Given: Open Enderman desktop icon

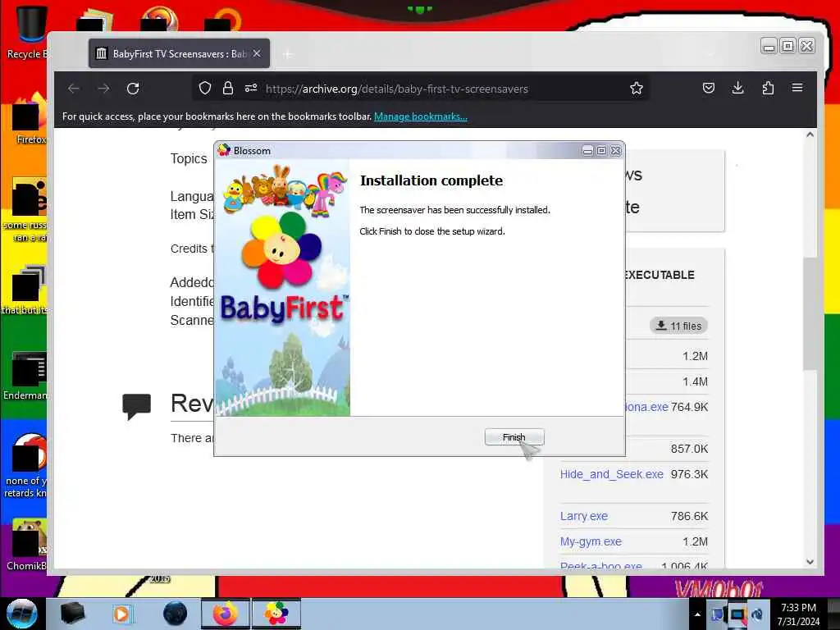Looking at the screenshot, I should (24, 375).
